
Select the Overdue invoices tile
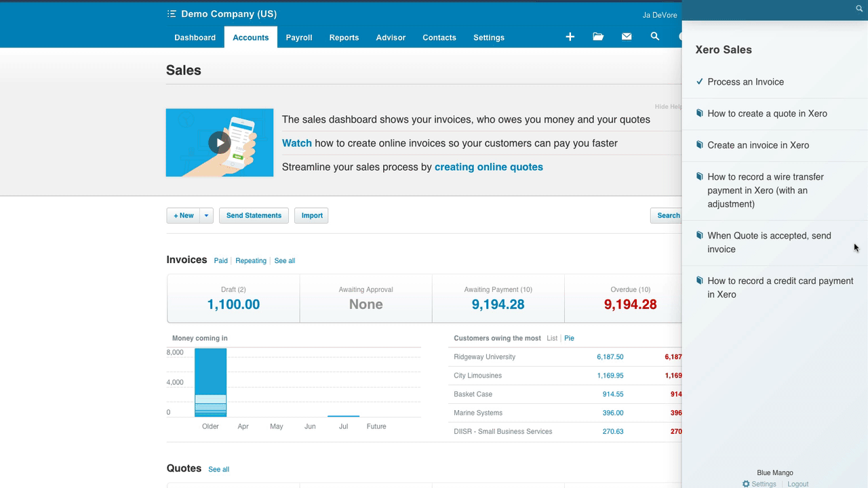(x=630, y=298)
